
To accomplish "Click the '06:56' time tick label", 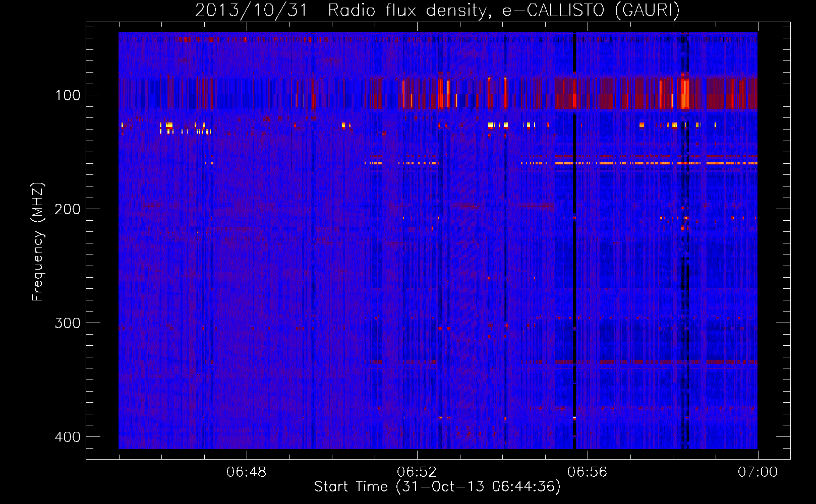I will pyautogui.click(x=588, y=472).
